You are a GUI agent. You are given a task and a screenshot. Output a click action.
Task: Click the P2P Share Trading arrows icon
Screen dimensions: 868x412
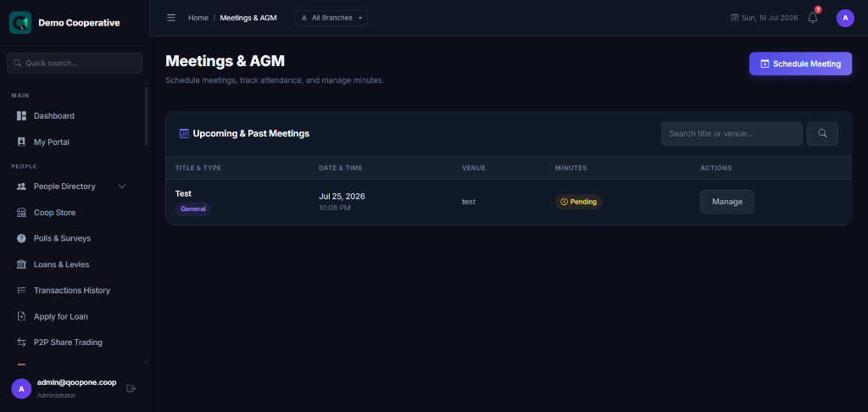tap(21, 342)
